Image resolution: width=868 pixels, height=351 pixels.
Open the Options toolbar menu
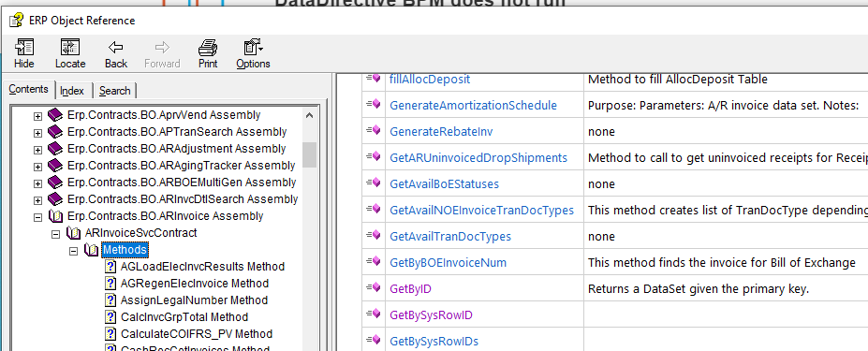pyautogui.click(x=253, y=53)
